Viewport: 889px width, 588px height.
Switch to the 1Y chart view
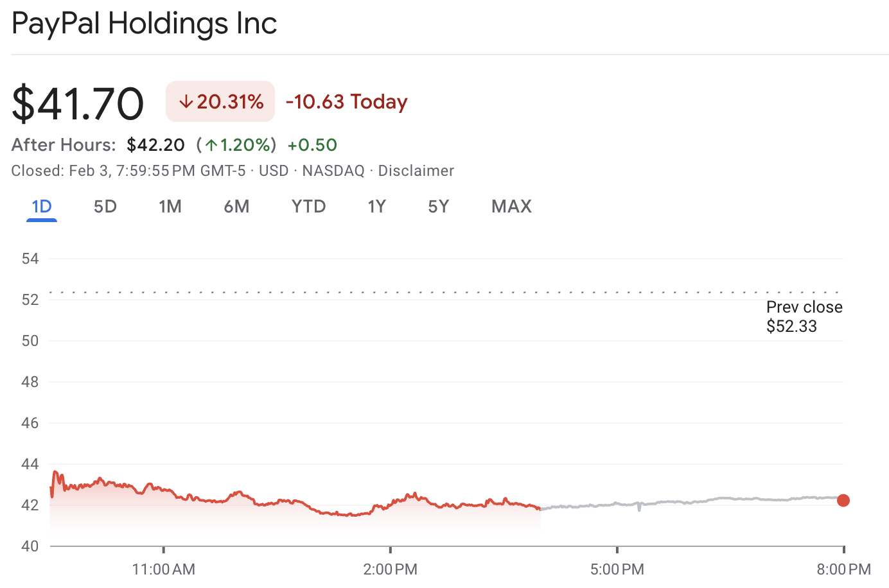(377, 207)
